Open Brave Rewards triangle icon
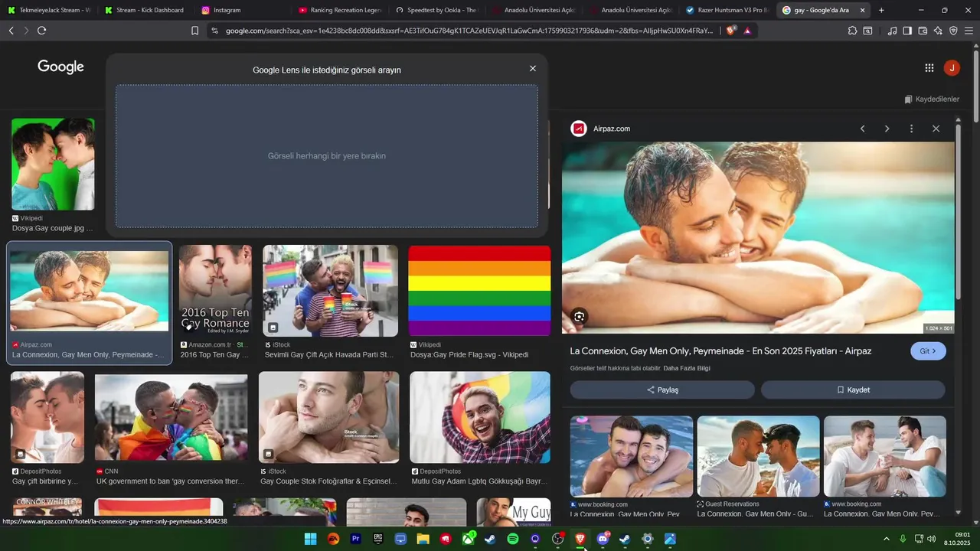The height and width of the screenshot is (551, 980). pos(747,31)
